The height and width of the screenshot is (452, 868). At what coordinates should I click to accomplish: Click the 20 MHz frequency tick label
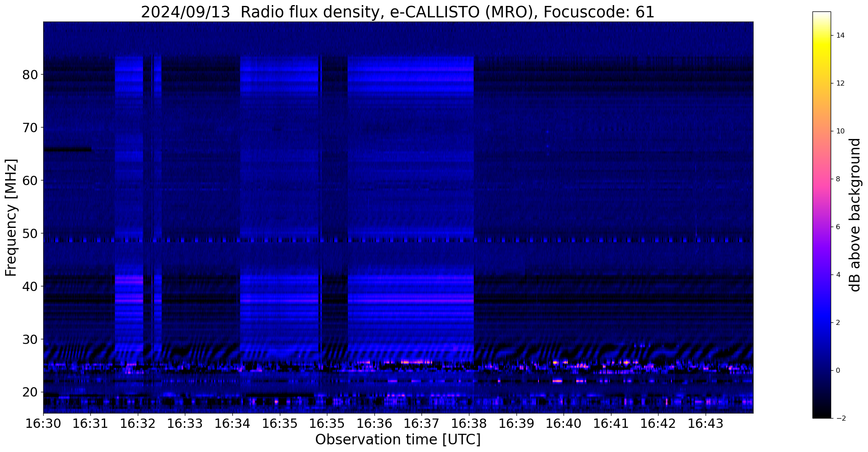tap(30, 392)
